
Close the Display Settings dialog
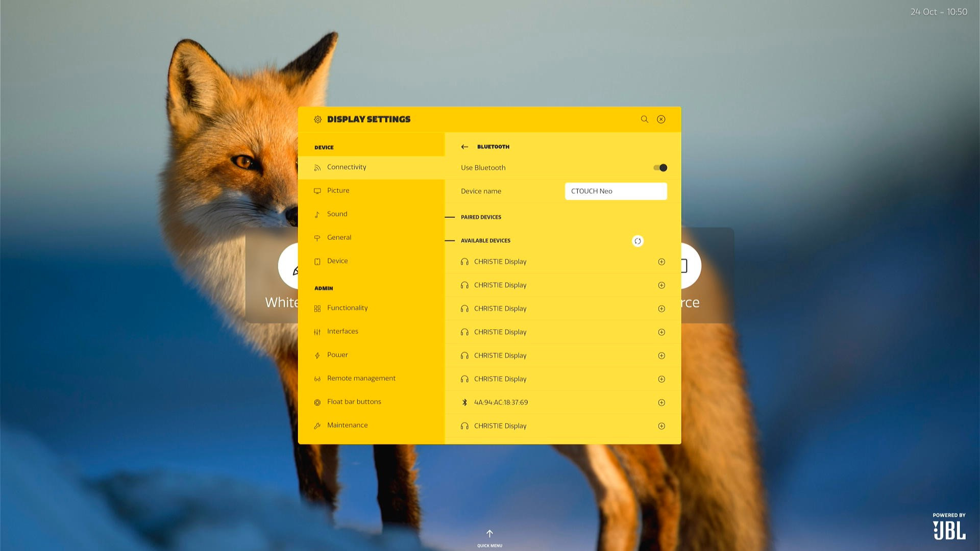661,119
